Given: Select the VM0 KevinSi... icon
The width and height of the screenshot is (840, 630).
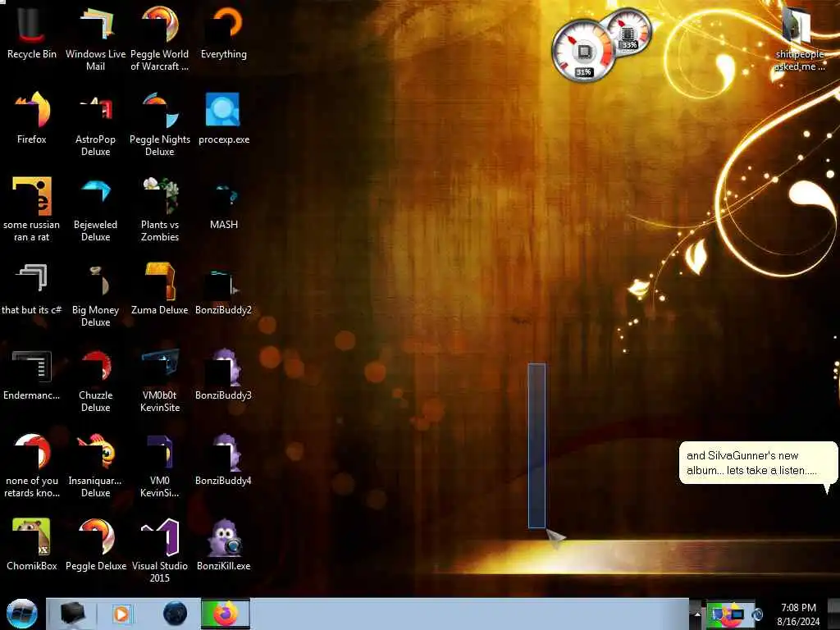Looking at the screenshot, I should [160, 465].
